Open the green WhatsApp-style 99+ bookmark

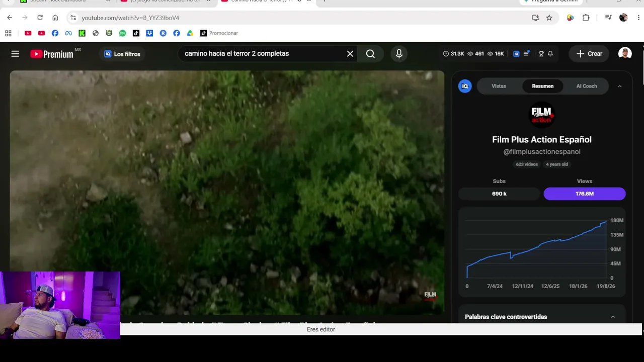click(122, 33)
